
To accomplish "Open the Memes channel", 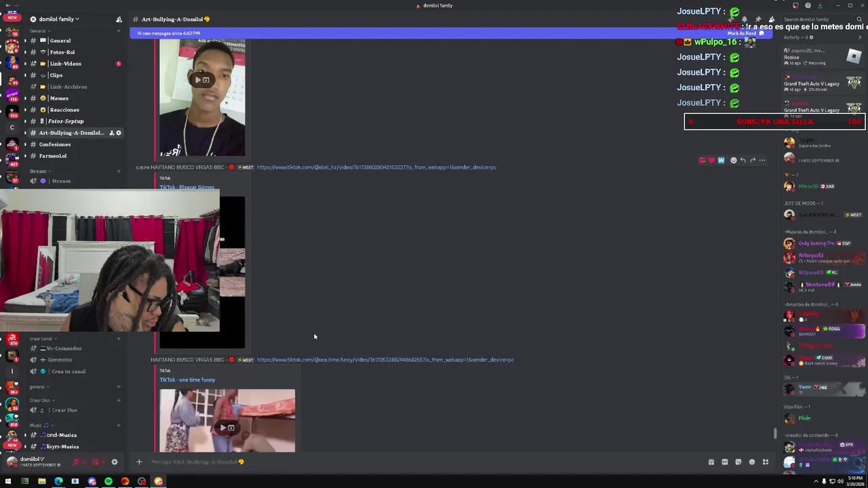I will [73, 98].
